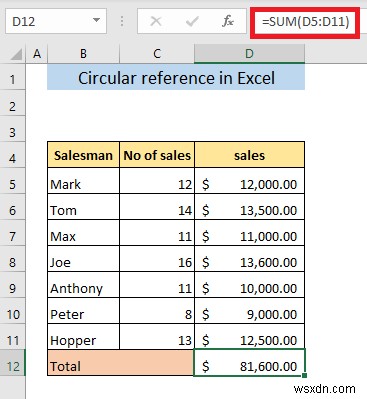Select row 5 header
Image resolution: width=367 pixels, height=399 pixels.
13,182
